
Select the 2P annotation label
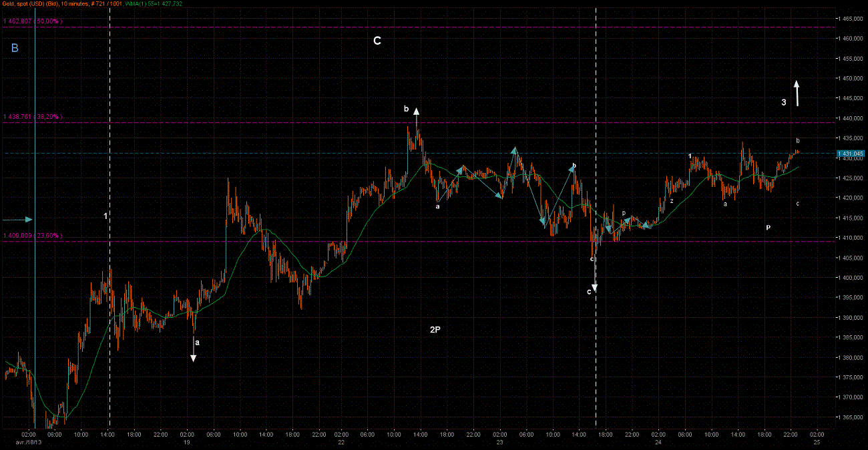(x=435, y=330)
